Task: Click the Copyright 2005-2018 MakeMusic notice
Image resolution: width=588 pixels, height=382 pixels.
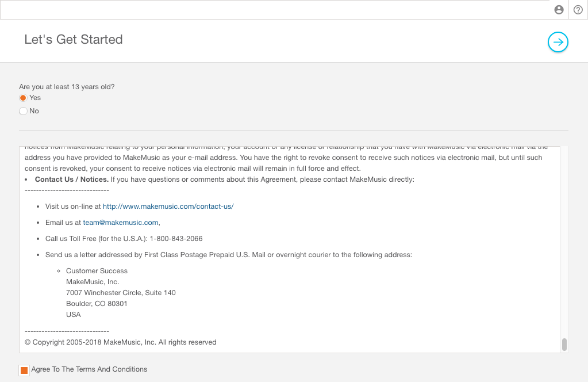Action: (x=120, y=342)
